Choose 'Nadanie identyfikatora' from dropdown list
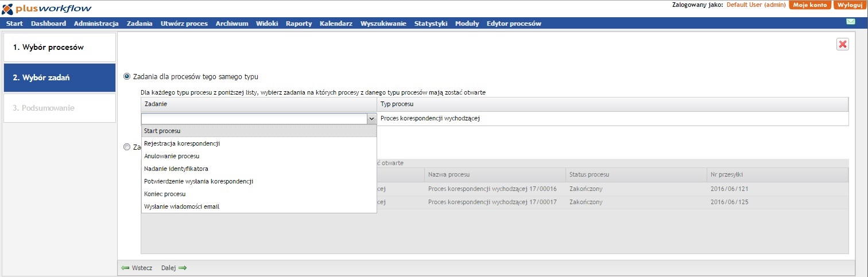Screen dimensions: 868x277 click(176, 169)
